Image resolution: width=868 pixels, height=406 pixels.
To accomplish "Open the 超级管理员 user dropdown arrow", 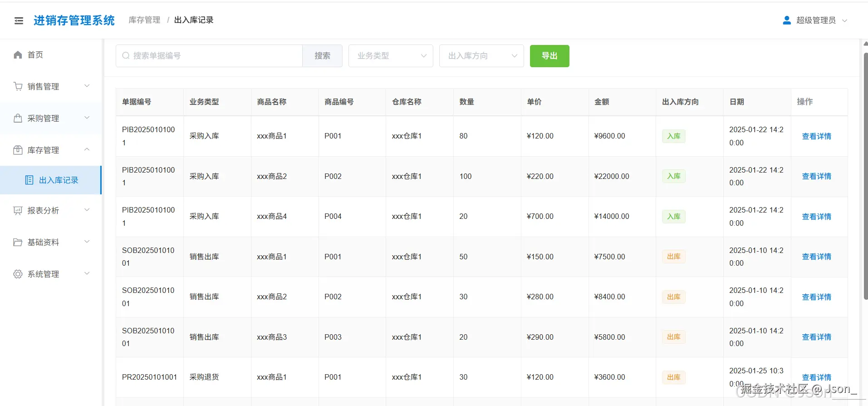I will point(844,20).
